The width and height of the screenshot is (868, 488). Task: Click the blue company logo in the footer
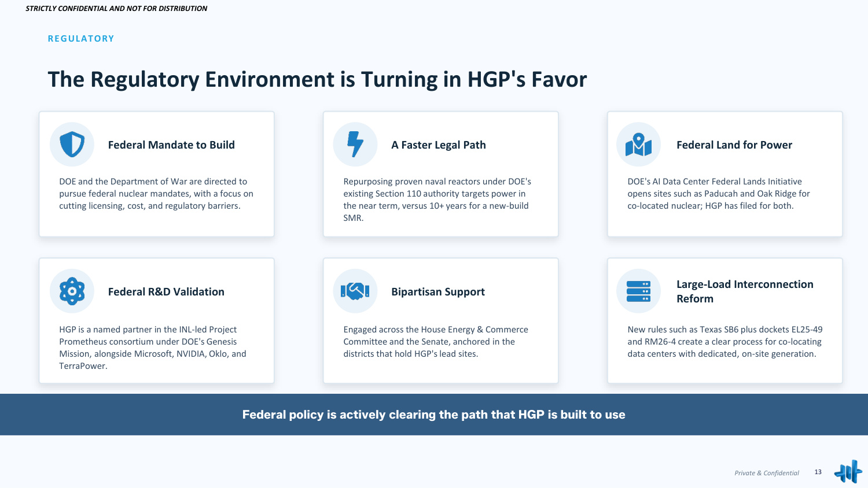pyautogui.click(x=848, y=472)
